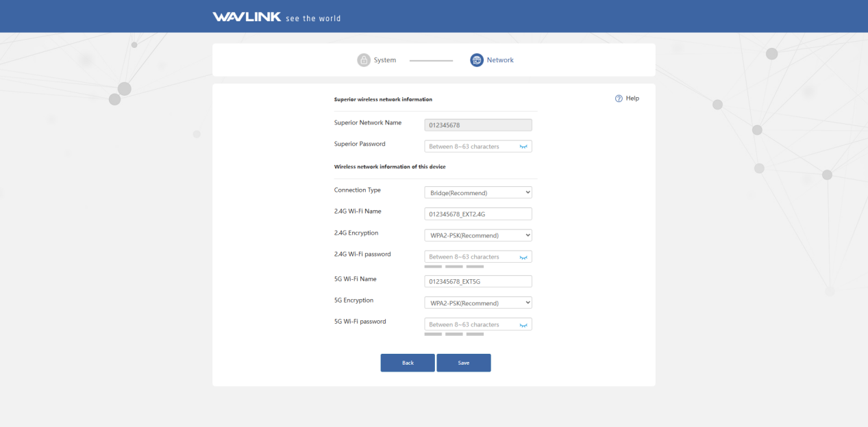Focus the Superior Network Name field
Image resolution: width=868 pixels, height=427 pixels.
tap(478, 125)
